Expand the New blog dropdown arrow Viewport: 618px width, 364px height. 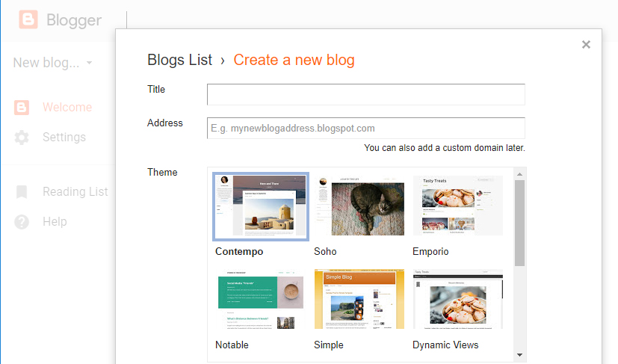(x=90, y=63)
